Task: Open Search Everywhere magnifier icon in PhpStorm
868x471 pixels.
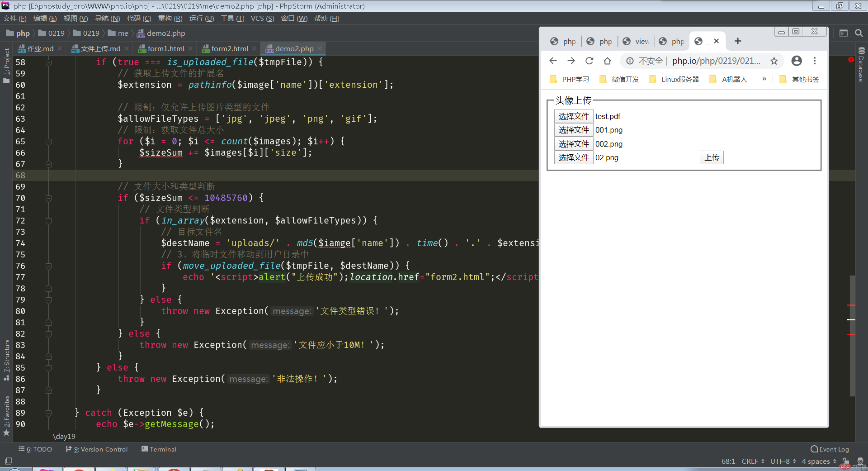Action: pos(859,33)
